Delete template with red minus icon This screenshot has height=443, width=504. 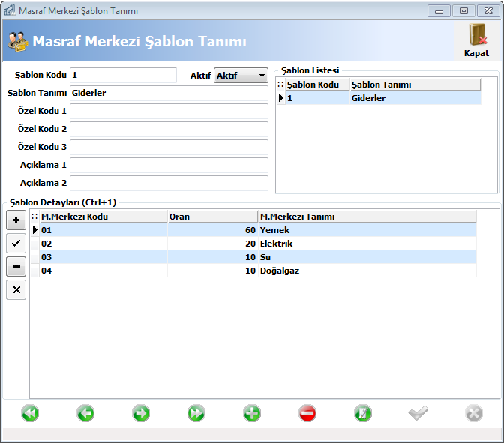(307, 413)
